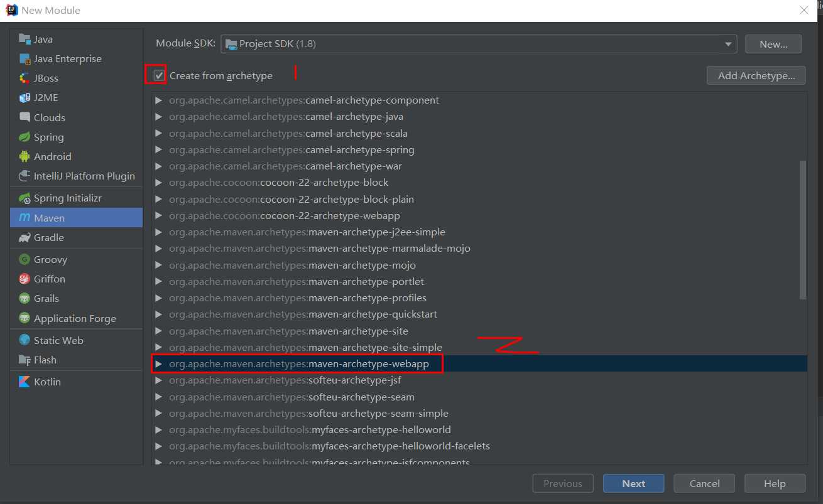This screenshot has height=504, width=823.
Task: Select softeu-archetype-seam archetype
Action: tap(479, 397)
